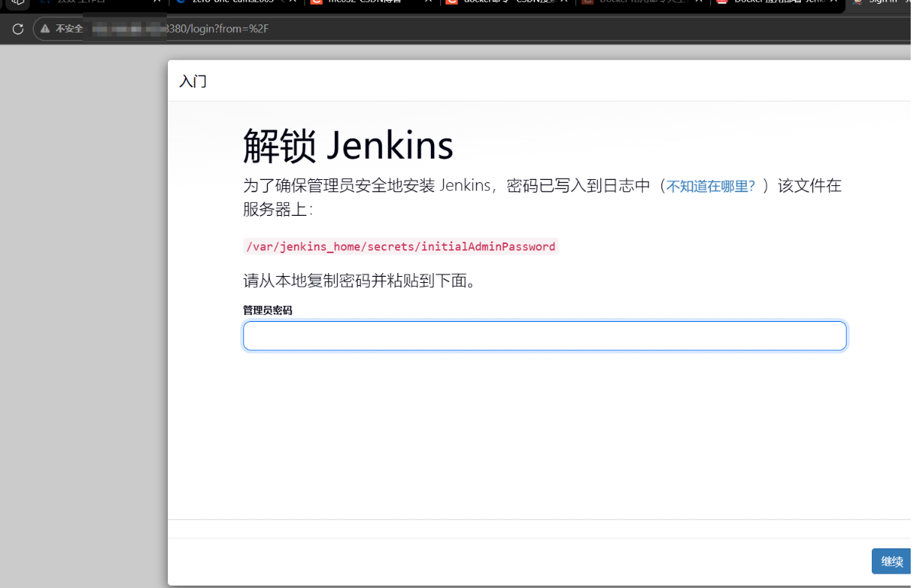Image resolution: width=913 pixels, height=588 pixels.
Task: Select the /var/jenkins_home/secrets/initialAdminPassword path text
Action: point(400,246)
